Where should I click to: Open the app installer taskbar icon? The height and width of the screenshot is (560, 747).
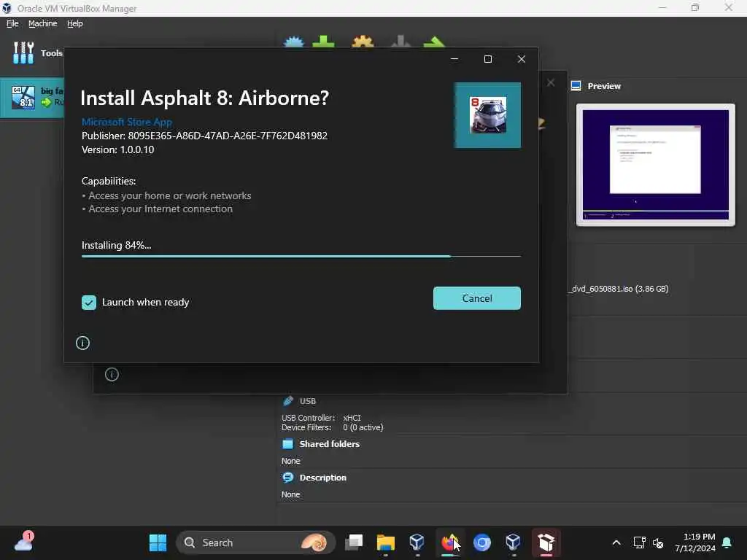pyautogui.click(x=546, y=542)
